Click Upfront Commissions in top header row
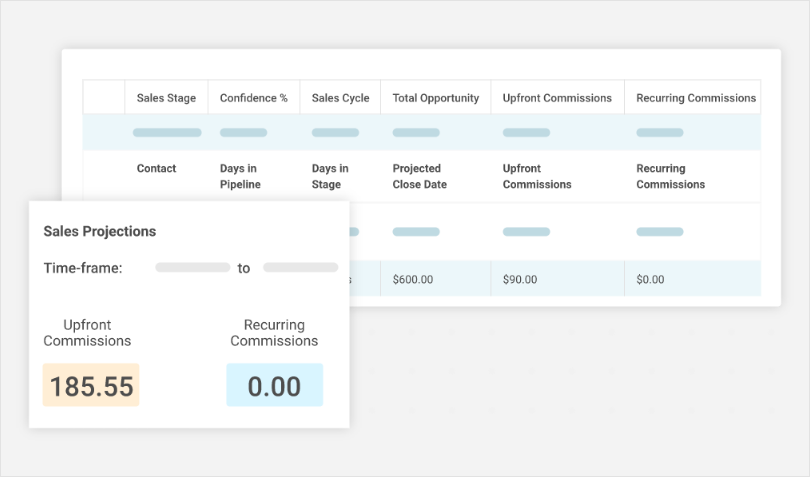Screen dimensions: 810x477 pyautogui.click(x=557, y=98)
